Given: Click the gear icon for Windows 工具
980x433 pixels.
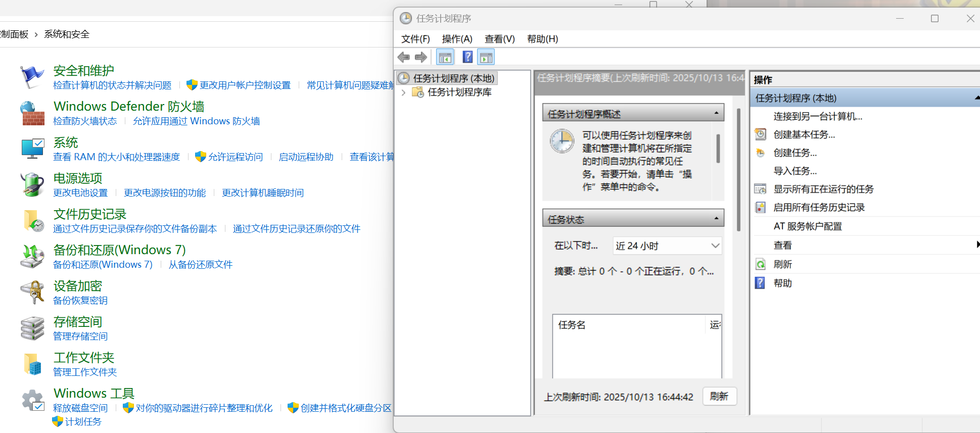Looking at the screenshot, I should pyautogui.click(x=33, y=400).
